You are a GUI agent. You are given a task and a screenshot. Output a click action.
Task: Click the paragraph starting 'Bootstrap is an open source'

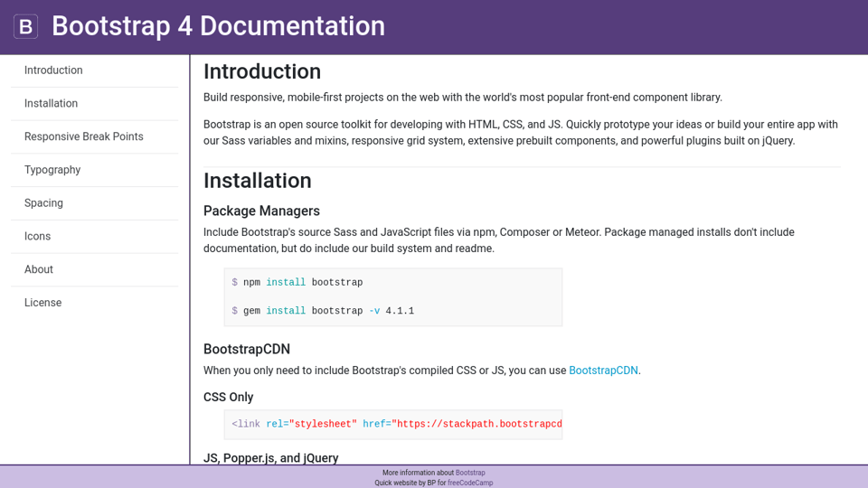[x=522, y=132]
